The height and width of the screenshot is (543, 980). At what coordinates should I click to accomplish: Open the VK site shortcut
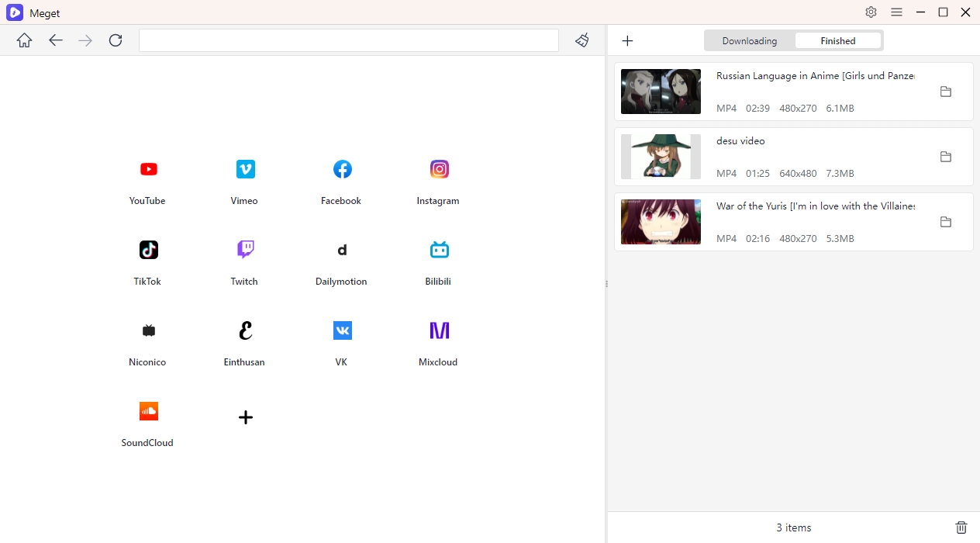(342, 330)
